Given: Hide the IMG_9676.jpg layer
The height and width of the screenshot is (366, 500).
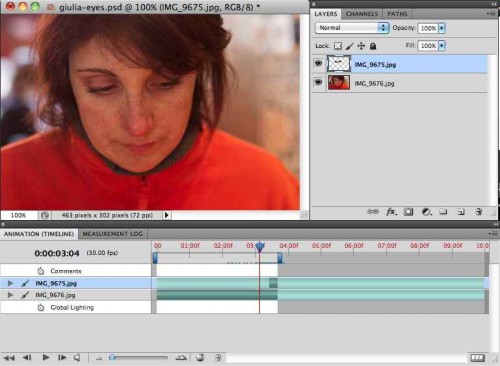Looking at the screenshot, I should pyautogui.click(x=319, y=82).
